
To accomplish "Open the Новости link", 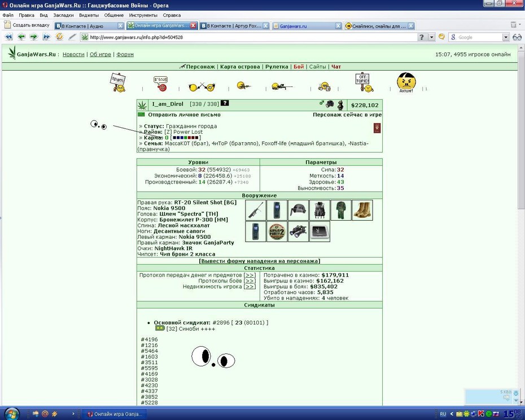I will pos(73,54).
